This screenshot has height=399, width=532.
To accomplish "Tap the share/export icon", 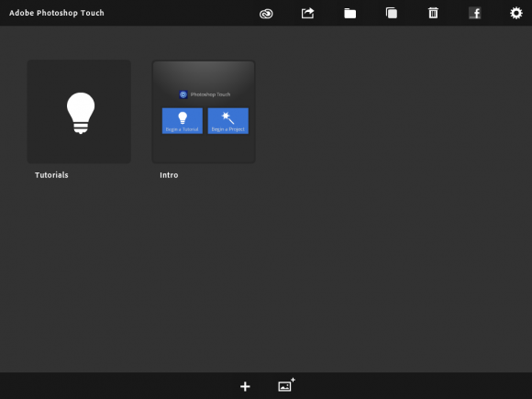I will click(307, 13).
